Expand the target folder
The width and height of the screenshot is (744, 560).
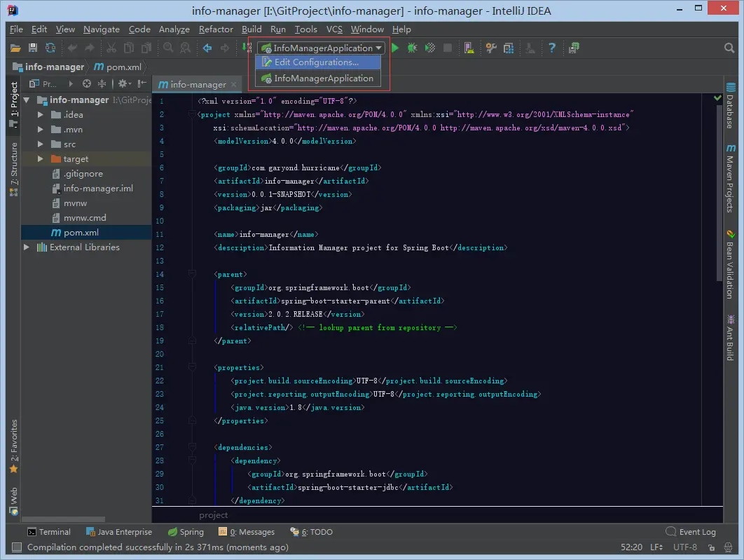pos(41,159)
